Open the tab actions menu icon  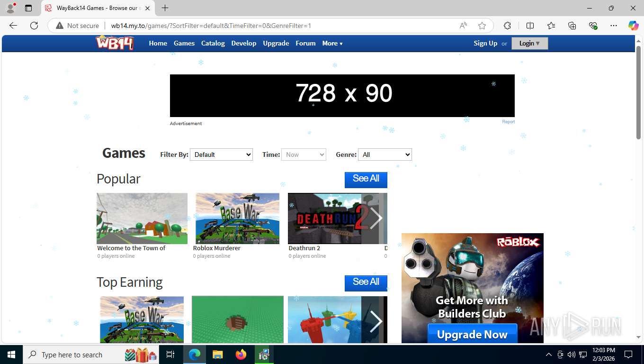point(28,8)
